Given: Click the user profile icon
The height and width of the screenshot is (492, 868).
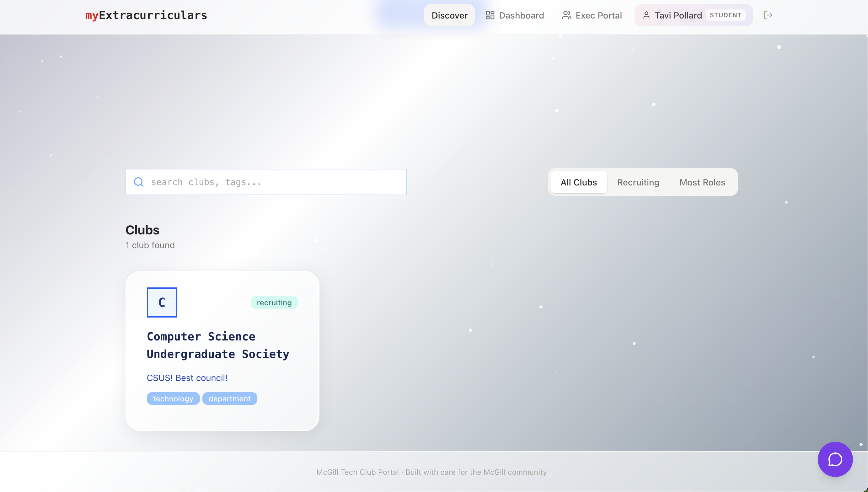Looking at the screenshot, I should pyautogui.click(x=646, y=15).
